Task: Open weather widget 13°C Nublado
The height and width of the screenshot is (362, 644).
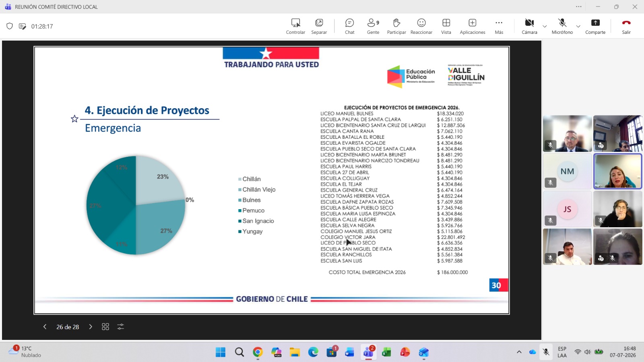Action: coord(25,352)
